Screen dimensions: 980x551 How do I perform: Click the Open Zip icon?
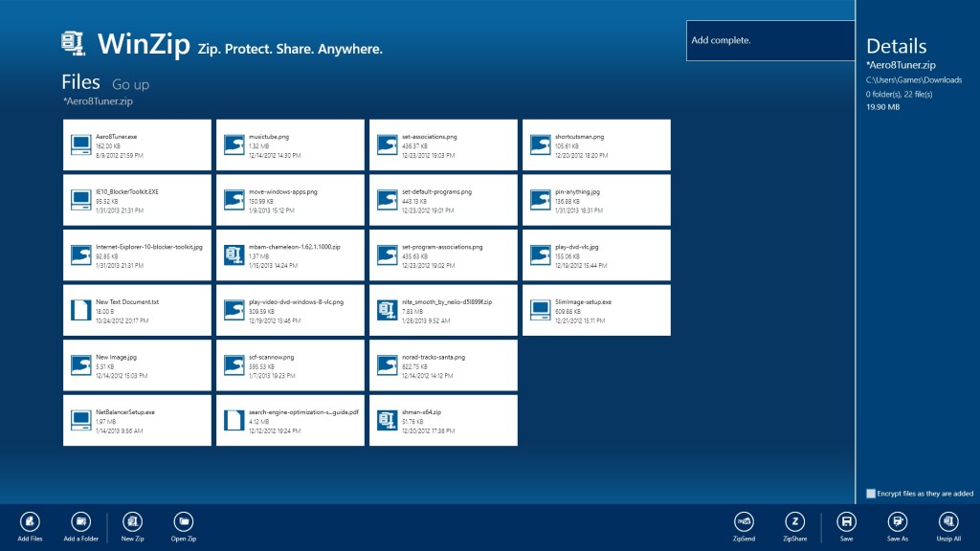(x=184, y=521)
